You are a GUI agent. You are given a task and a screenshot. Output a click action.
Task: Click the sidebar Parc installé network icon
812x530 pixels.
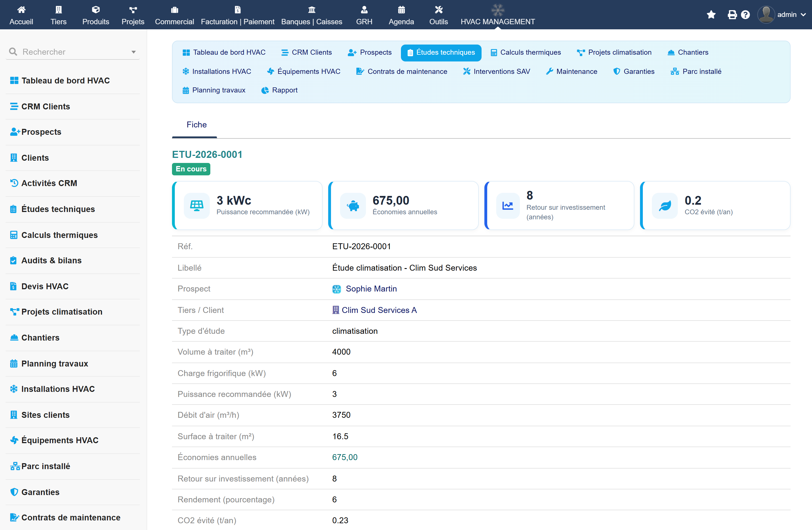click(x=15, y=466)
